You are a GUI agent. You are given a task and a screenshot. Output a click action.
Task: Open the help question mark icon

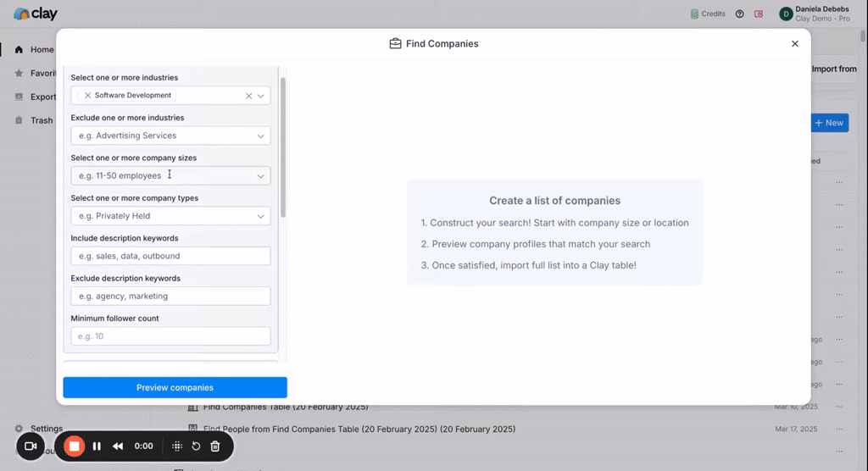point(740,14)
